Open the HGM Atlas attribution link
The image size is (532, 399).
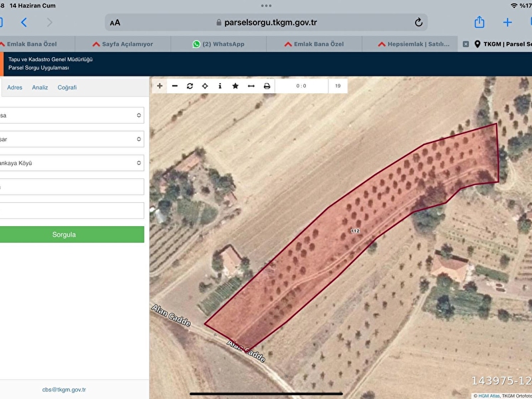coord(489,396)
